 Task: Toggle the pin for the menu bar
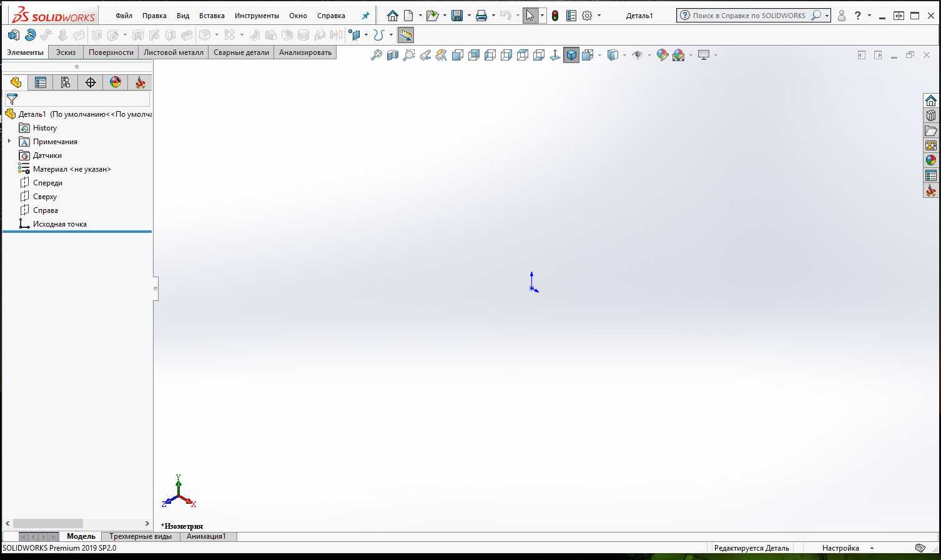[366, 16]
